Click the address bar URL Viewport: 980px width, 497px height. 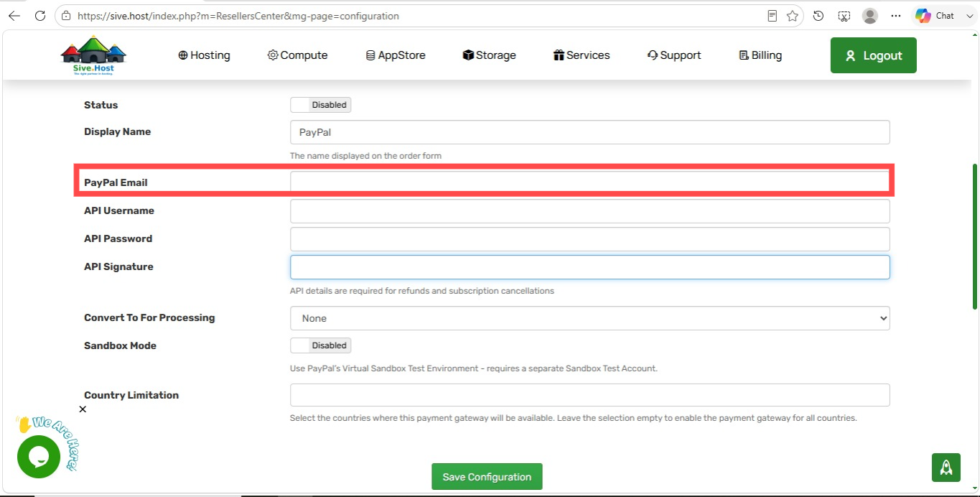click(238, 16)
